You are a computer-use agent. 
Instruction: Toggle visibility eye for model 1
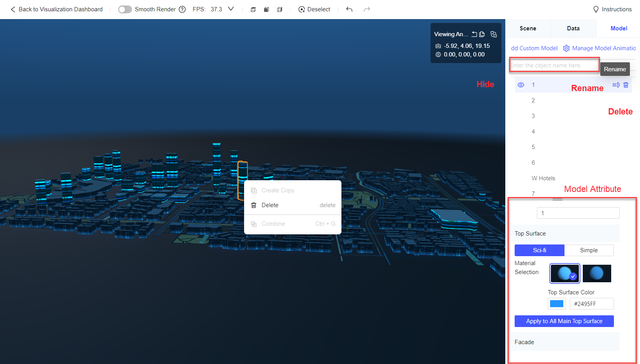[521, 84]
